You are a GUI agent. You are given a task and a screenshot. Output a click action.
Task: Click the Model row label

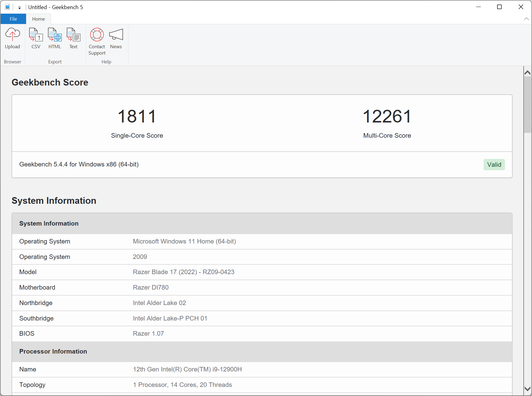[x=28, y=272]
